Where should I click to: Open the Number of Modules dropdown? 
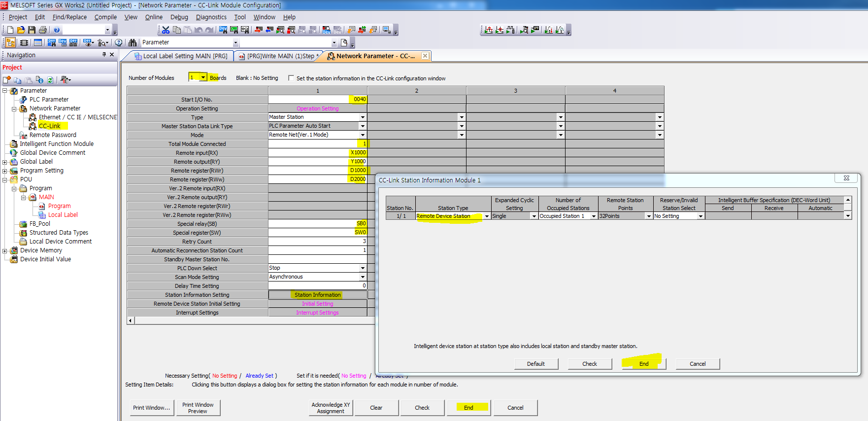[203, 77]
